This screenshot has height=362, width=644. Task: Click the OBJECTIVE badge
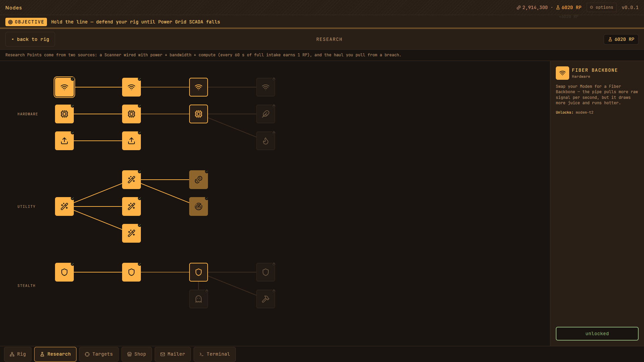tap(26, 22)
